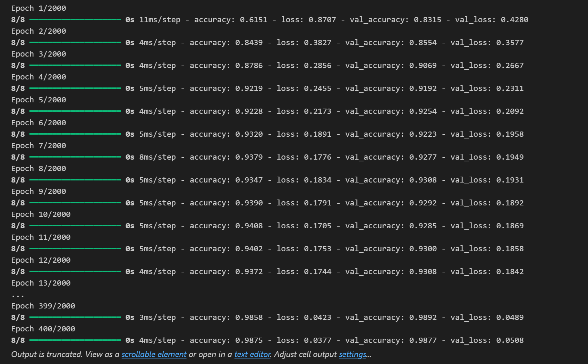Click the loss value 0.3827
Image resolution: width=588 pixels, height=364 pixels.
318,43
